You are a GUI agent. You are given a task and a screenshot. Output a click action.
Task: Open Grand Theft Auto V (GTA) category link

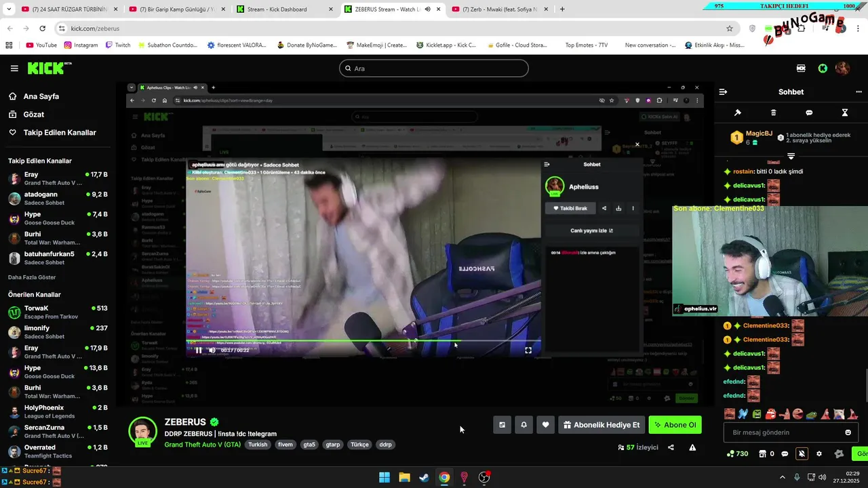[x=202, y=445]
